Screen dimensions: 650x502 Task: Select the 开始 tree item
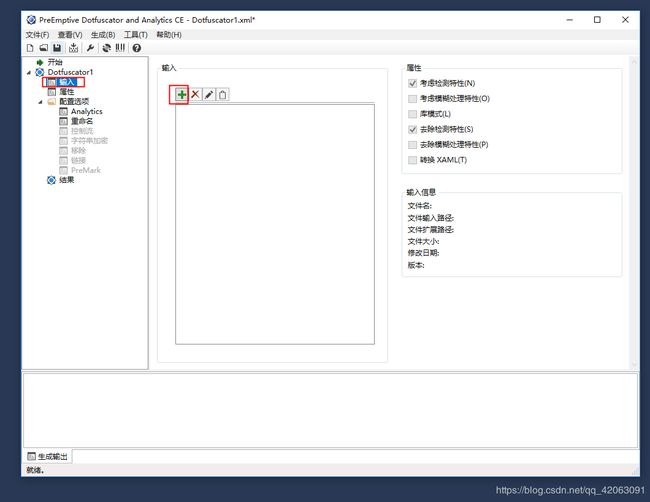click(x=55, y=62)
